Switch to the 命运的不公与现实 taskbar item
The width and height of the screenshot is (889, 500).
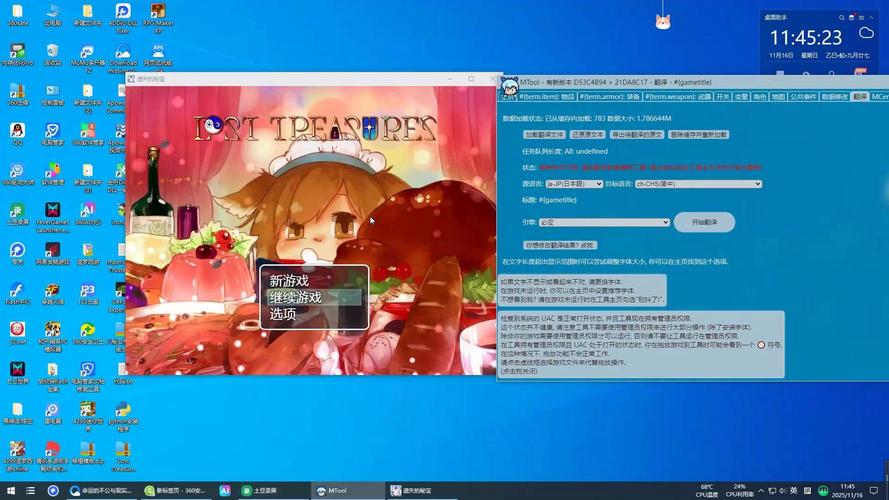pyautogui.click(x=101, y=490)
